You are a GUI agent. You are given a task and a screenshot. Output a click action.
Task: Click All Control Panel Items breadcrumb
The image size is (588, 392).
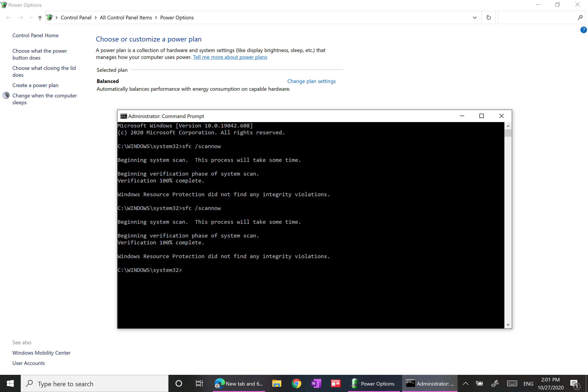126,17
